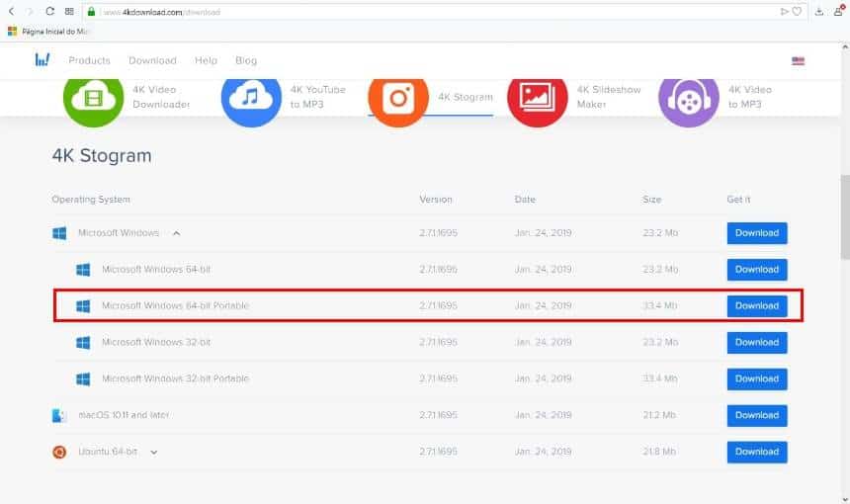
Task: Download Microsoft Windows 32-bit version
Action: (757, 343)
